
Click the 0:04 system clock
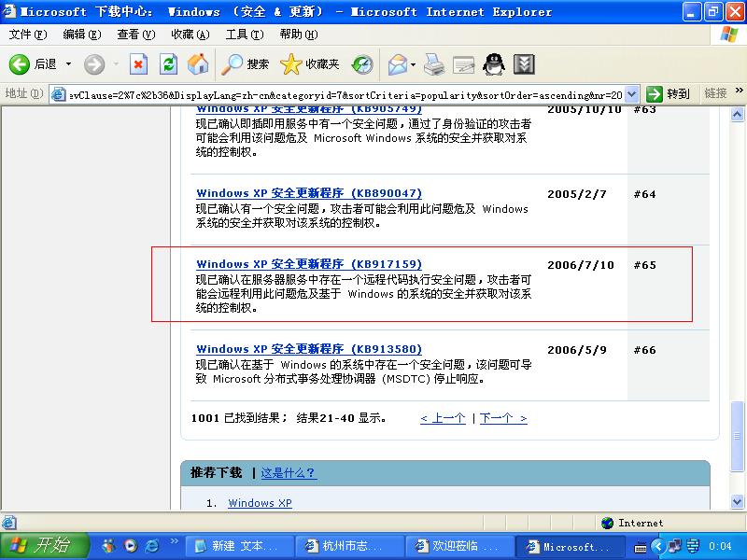[x=720, y=546]
